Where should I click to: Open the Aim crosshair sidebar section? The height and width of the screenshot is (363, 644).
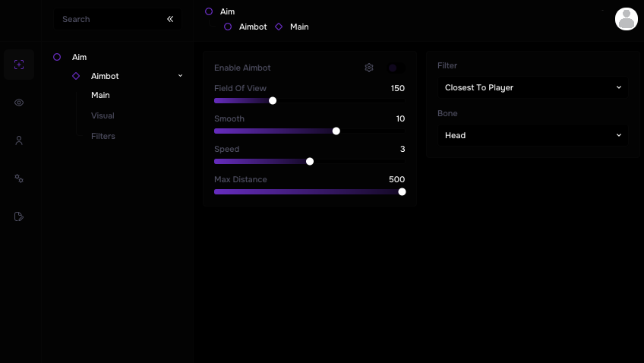[19, 65]
